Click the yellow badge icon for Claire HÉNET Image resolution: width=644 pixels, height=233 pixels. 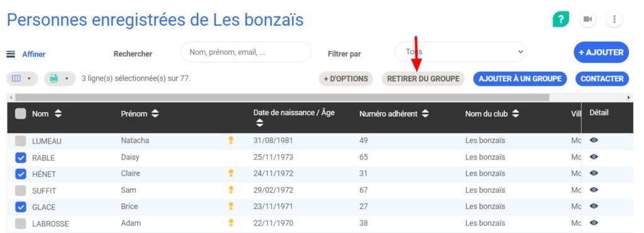(231, 173)
